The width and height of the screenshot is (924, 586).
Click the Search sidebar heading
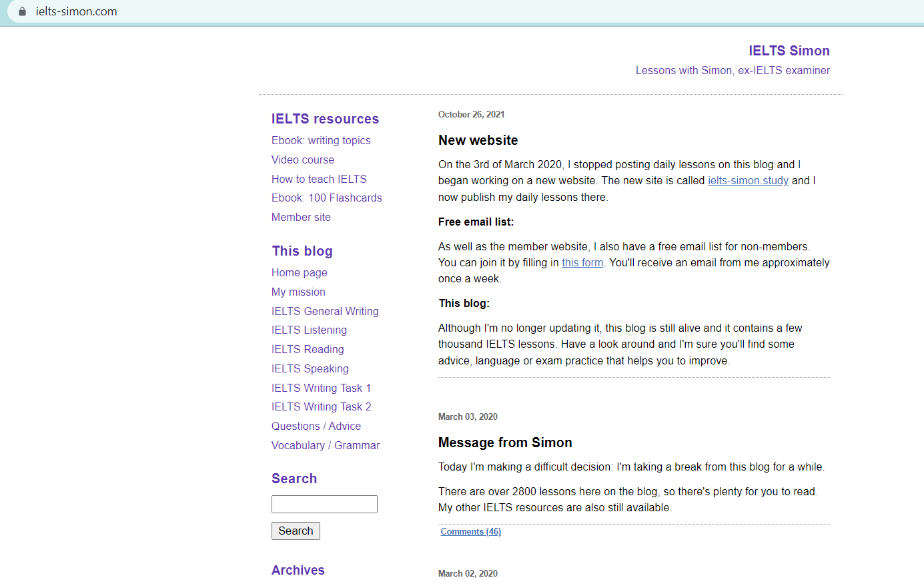(294, 479)
